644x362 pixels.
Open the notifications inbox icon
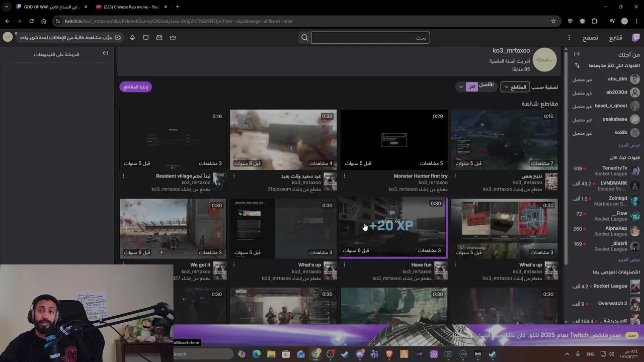pyautogui.click(x=159, y=38)
